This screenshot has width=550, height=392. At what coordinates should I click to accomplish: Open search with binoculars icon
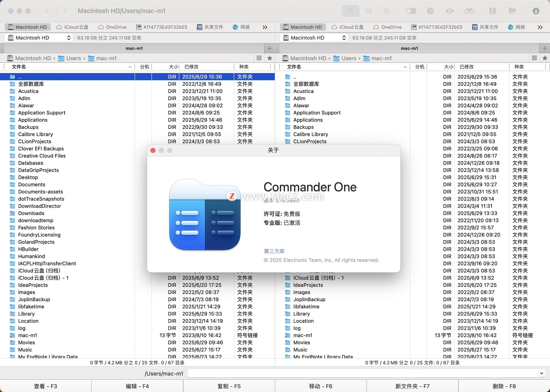coord(469,11)
